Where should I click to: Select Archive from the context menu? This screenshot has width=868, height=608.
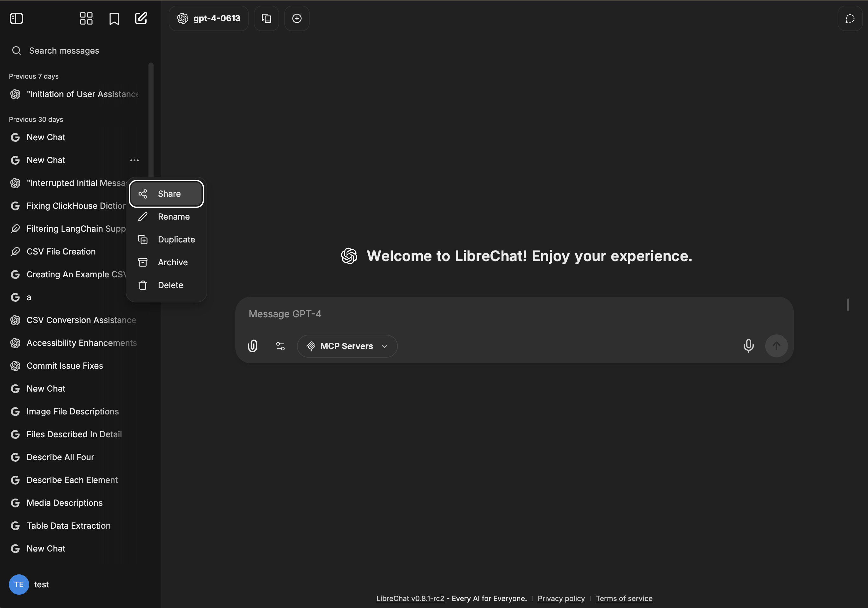[x=166, y=262]
